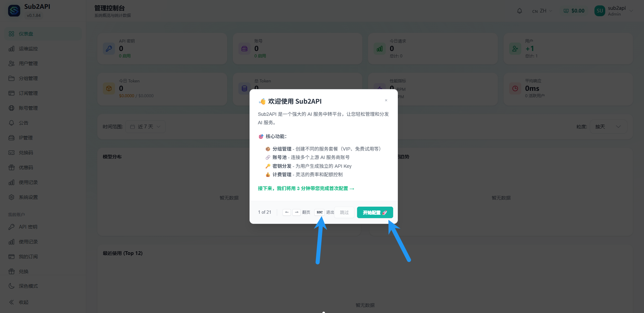
Task: Select the 兑换码 redemption code icon
Action: point(12,152)
